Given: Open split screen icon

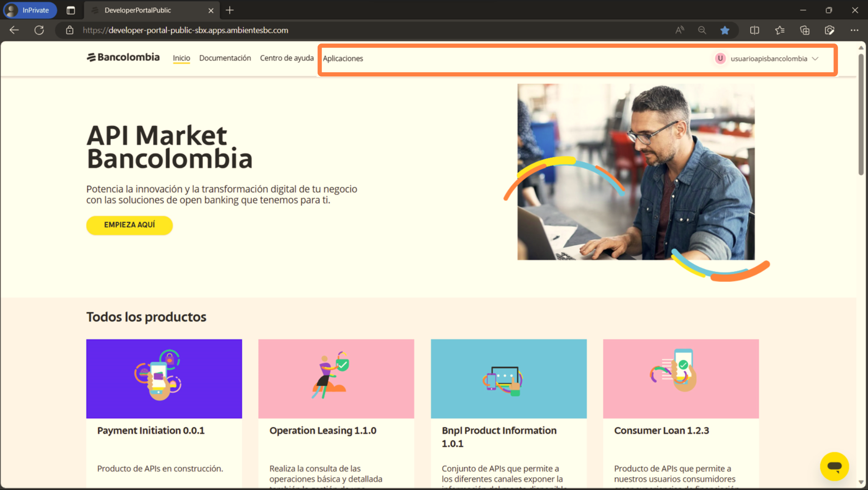Looking at the screenshot, I should coord(754,30).
